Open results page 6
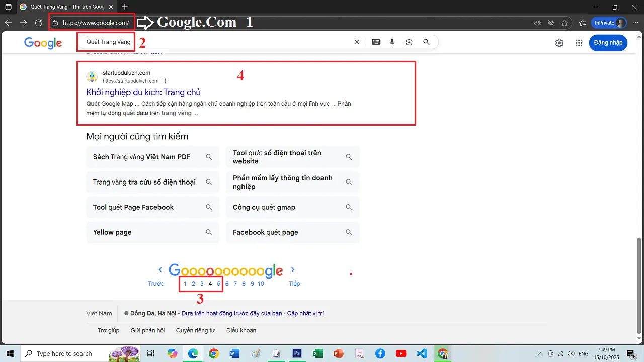Viewport: 644px width, 362px height. (227, 284)
